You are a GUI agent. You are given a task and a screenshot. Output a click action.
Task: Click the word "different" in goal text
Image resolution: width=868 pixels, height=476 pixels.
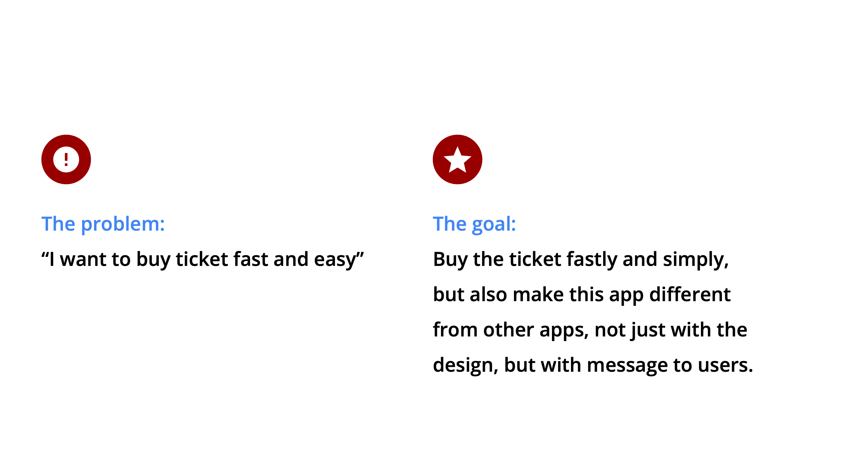690,294
